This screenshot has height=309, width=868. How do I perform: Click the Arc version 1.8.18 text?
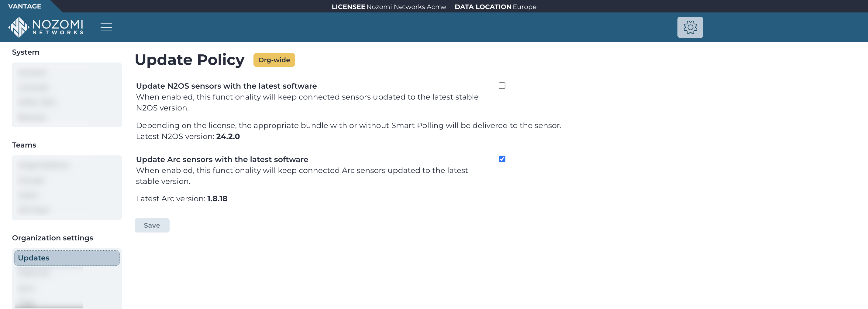[217, 199]
